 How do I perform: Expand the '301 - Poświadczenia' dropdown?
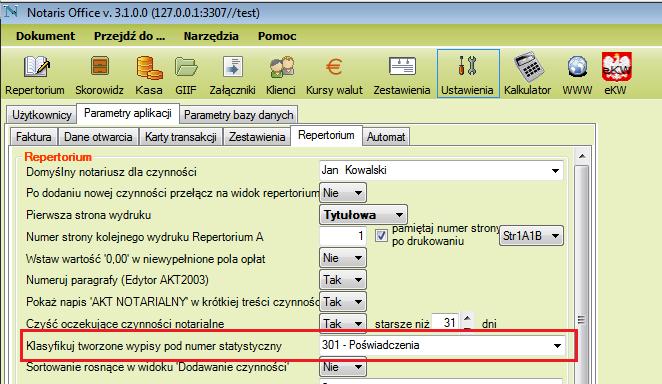557,346
